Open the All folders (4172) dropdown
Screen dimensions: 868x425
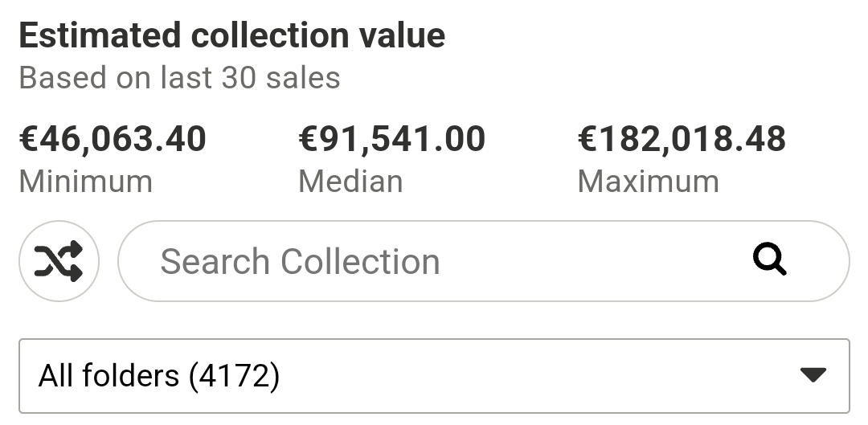coord(434,376)
